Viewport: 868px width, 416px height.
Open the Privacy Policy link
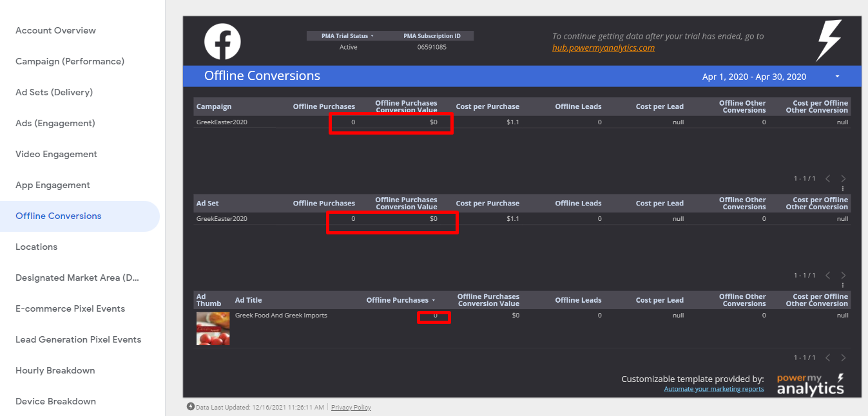click(351, 407)
